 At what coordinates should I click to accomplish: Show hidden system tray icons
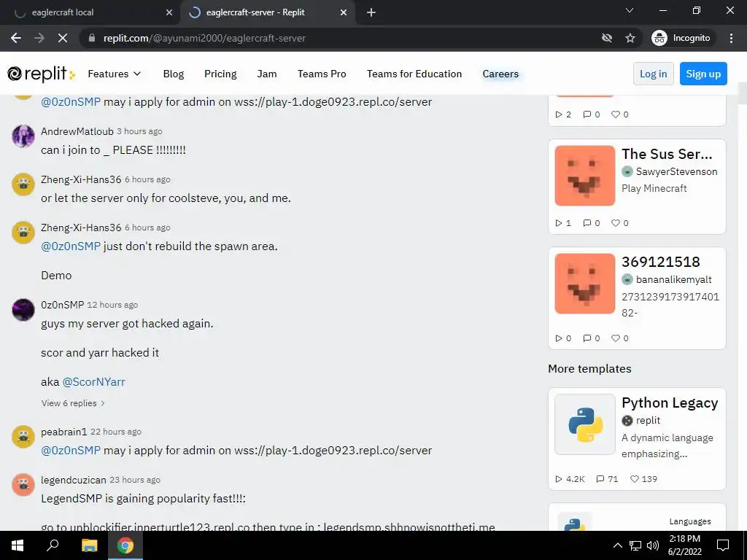tap(617, 545)
